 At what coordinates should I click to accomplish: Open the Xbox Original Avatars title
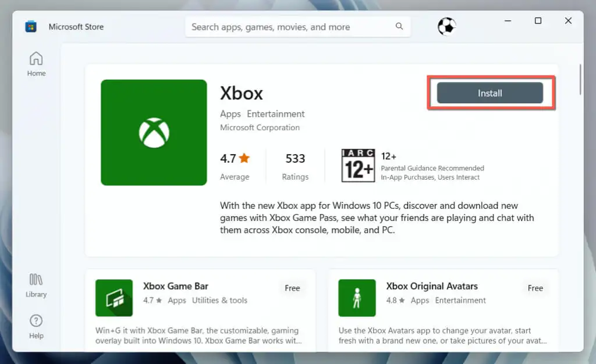(432, 286)
